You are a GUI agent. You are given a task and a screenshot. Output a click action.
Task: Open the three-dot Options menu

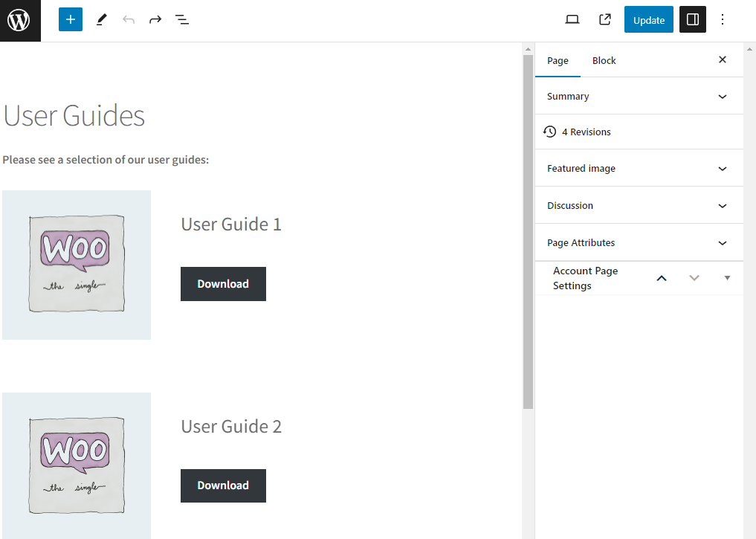[x=723, y=20]
